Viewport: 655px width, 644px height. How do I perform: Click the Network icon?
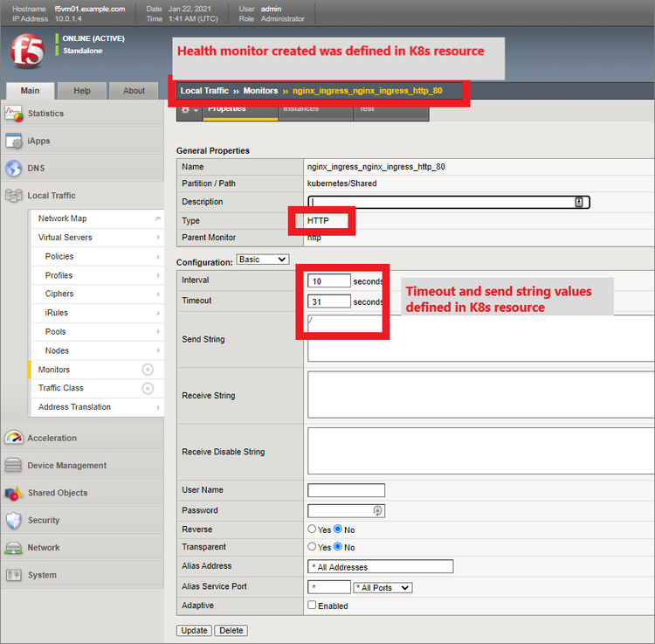coord(13,548)
